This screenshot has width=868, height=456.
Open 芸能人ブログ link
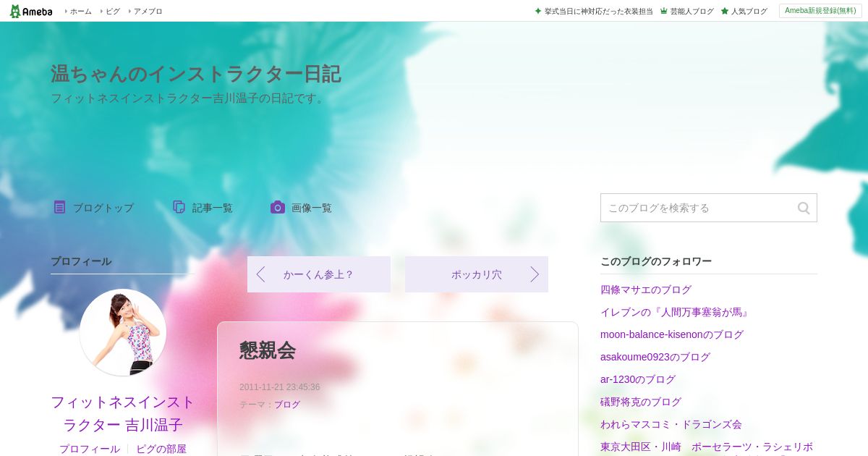[692, 11]
